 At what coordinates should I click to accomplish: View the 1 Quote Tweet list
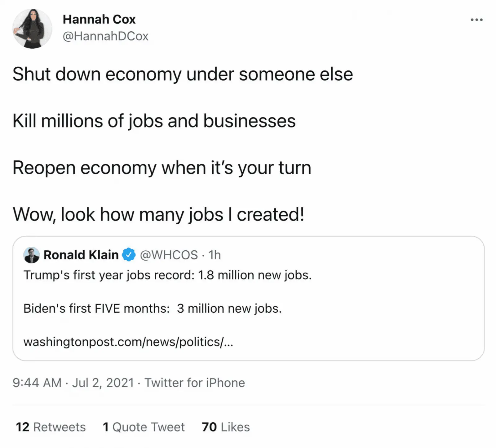tap(144, 427)
